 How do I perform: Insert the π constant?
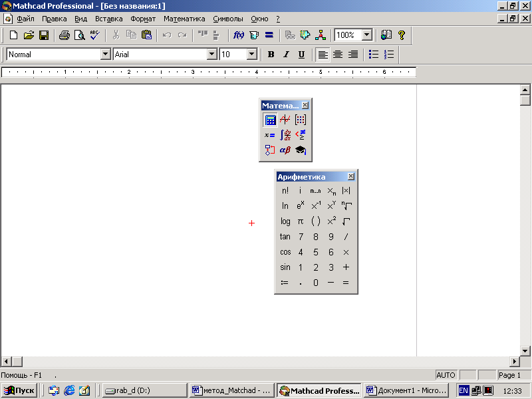click(x=301, y=221)
